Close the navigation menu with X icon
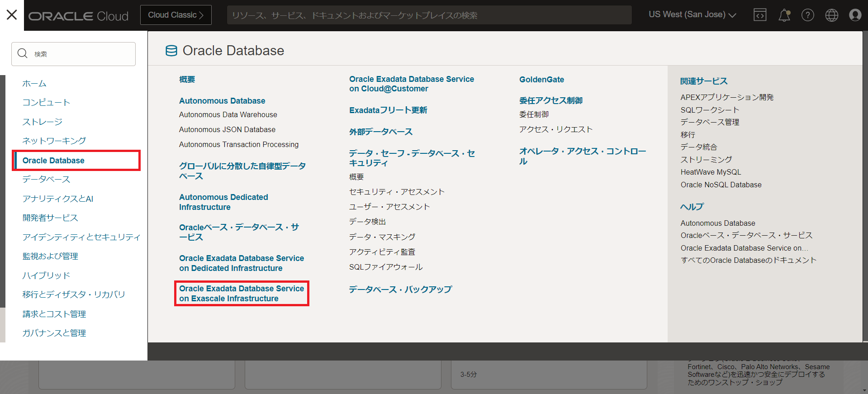Screen dimensions: 868x394 [12, 15]
